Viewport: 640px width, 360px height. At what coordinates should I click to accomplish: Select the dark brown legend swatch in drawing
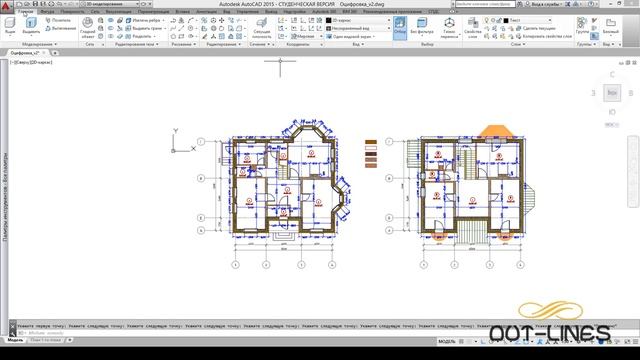point(371,154)
